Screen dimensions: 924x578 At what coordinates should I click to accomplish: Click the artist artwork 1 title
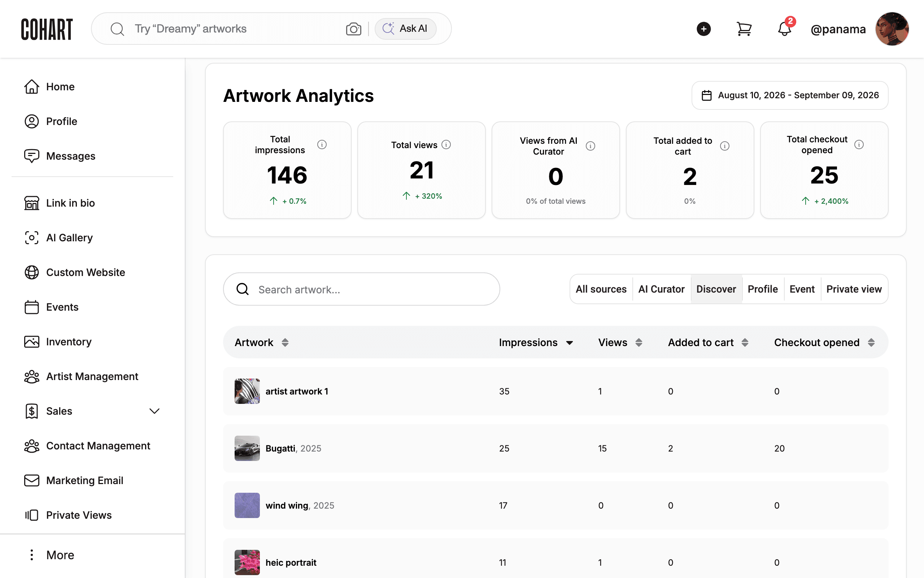297,392
